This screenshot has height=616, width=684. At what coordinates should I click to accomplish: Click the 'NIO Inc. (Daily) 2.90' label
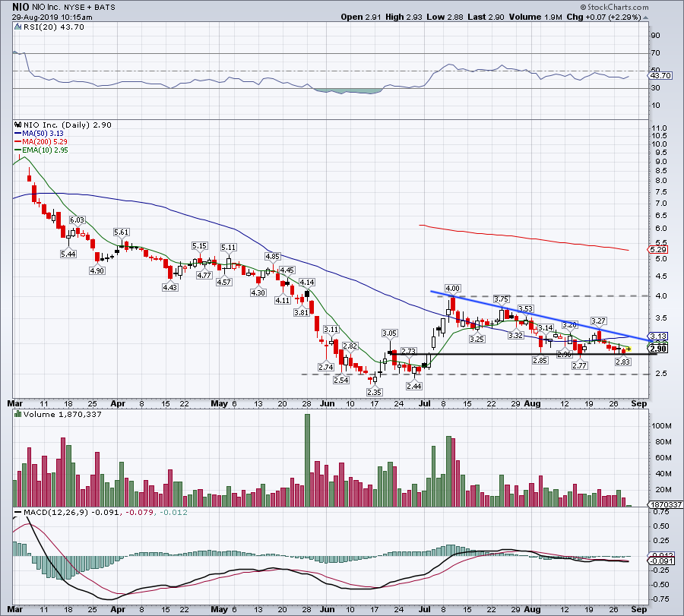(x=67, y=125)
